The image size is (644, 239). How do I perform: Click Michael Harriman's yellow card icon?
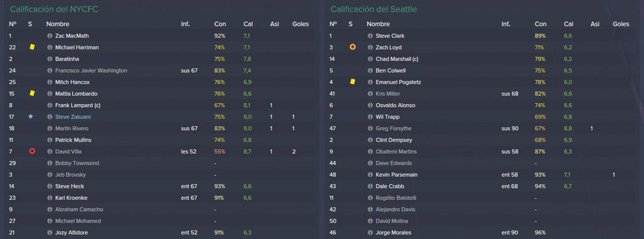tap(32, 47)
